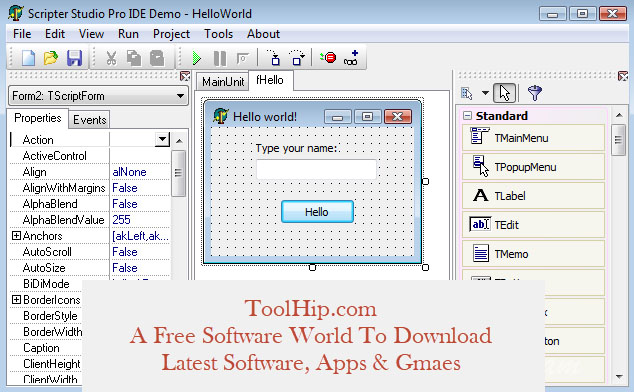The height and width of the screenshot is (392, 634).
Task: Click the component palette scrollbar thumb
Action: 618,140
